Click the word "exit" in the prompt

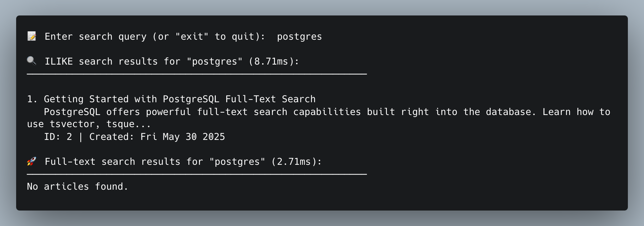click(x=192, y=37)
